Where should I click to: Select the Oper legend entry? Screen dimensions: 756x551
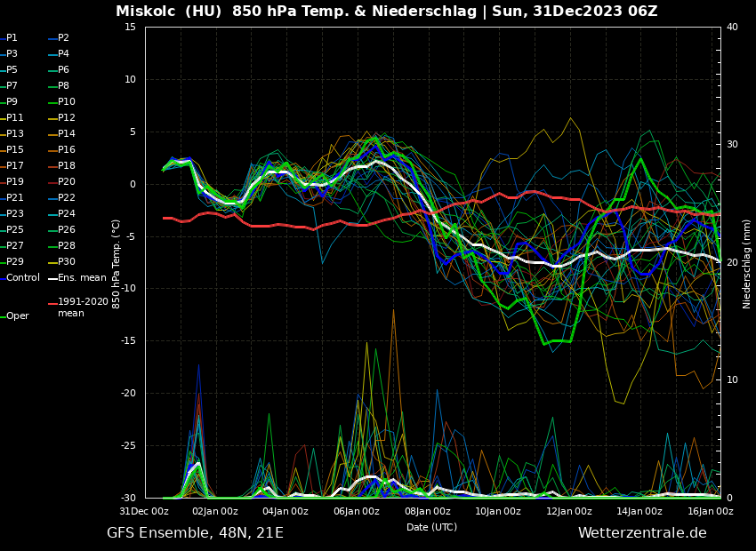click(x=18, y=316)
